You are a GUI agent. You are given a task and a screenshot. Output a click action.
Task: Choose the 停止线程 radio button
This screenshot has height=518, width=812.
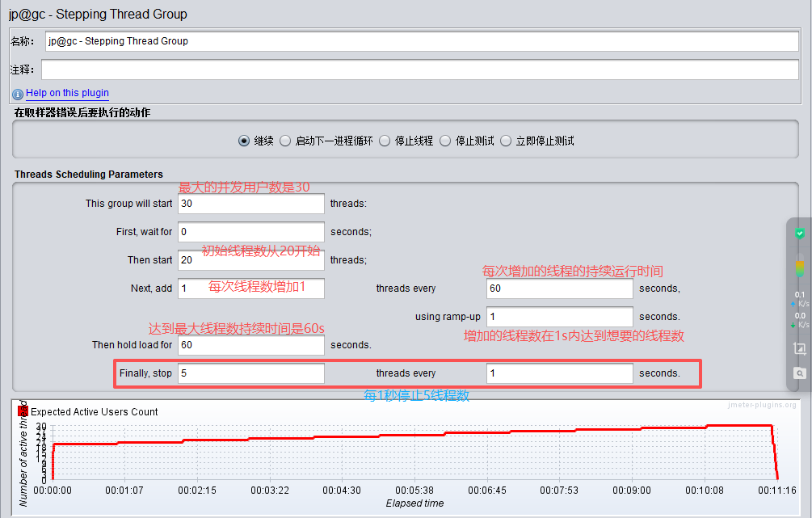point(385,141)
